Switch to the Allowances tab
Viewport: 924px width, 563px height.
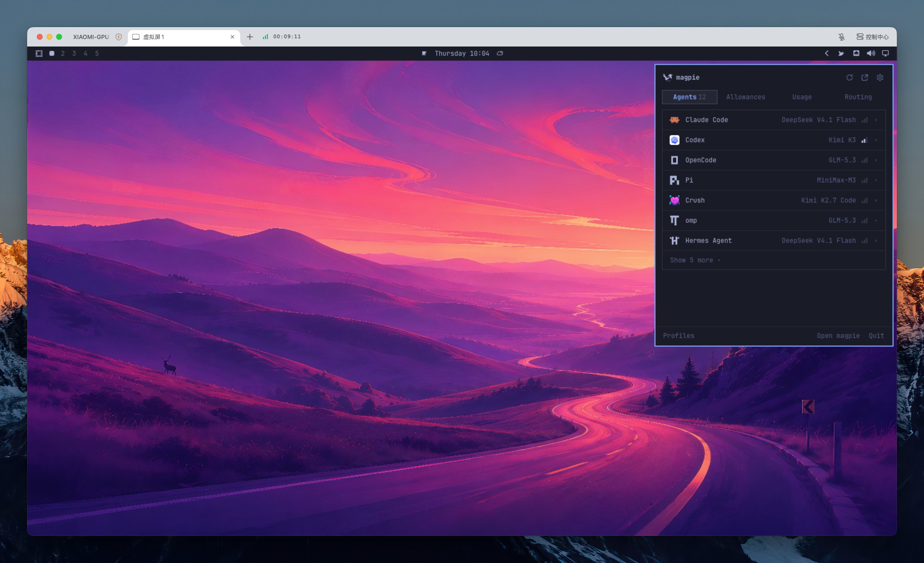point(746,97)
